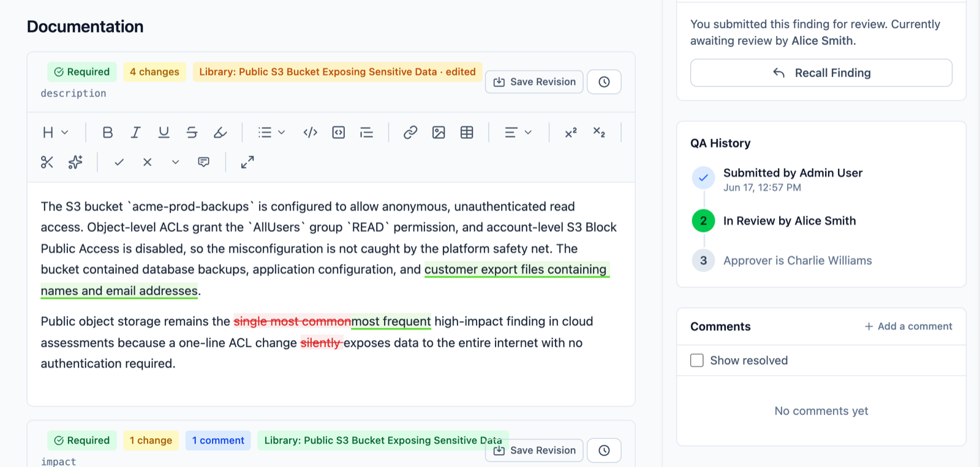Click the Library badge on impact field
This screenshot has width=980, height=467.
383,440
